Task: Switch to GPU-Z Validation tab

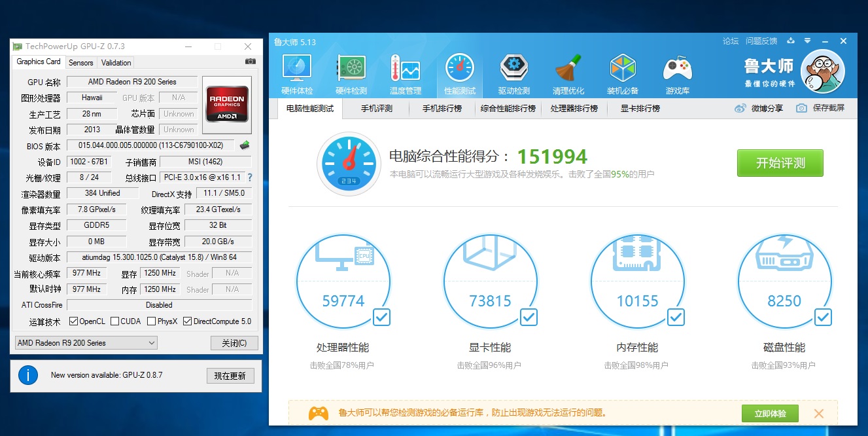Action: pos(116,63)
